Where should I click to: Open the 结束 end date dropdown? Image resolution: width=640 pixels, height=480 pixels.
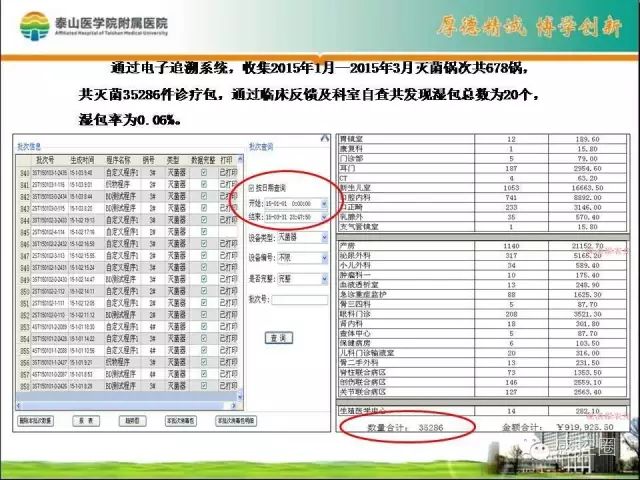point(324,217)
